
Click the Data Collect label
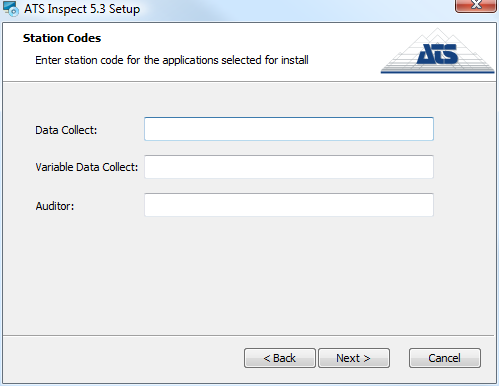click(x=66, y=130)
